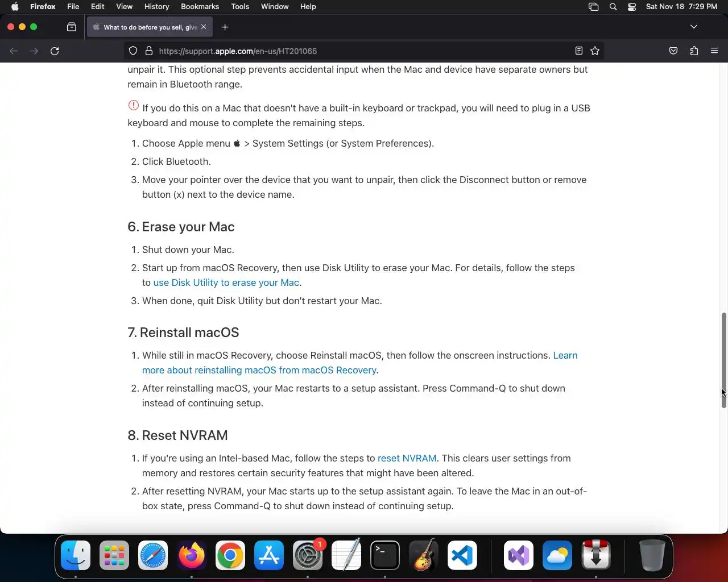
Task: Open Spotlight search in menu bar
Action: 613,7
